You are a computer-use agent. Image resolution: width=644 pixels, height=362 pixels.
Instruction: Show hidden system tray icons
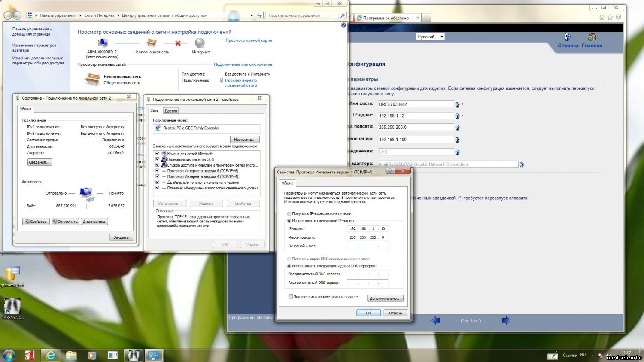point(592,356)
